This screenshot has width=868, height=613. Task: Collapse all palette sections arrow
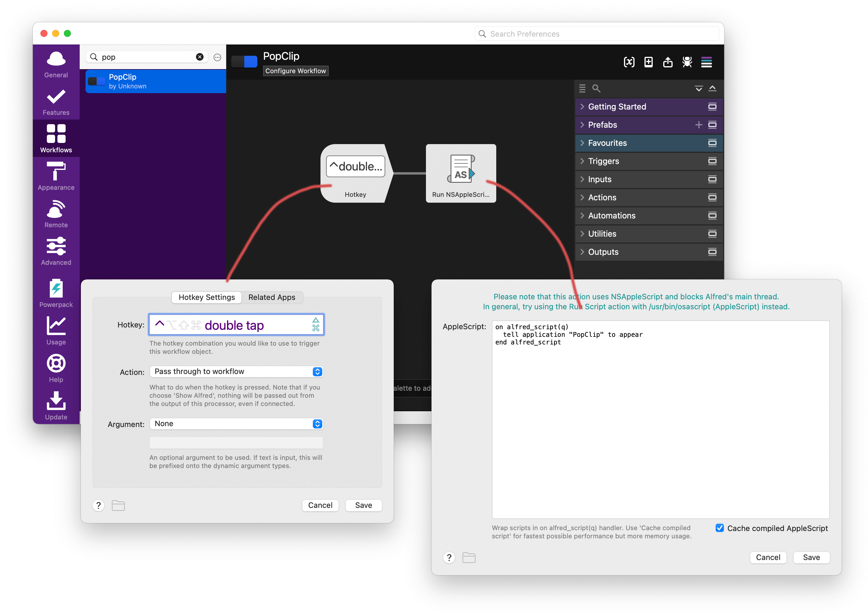(712, 88)
